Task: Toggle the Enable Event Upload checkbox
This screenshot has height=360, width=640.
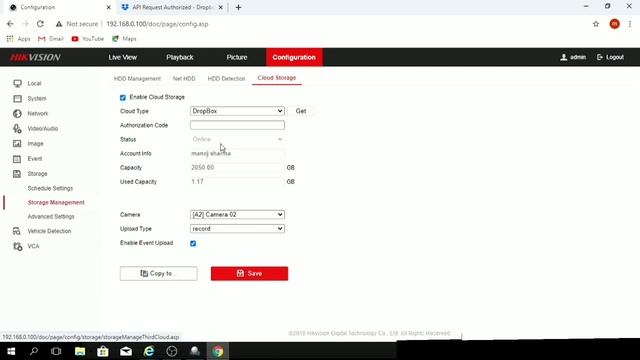Action: pos(193,243)
